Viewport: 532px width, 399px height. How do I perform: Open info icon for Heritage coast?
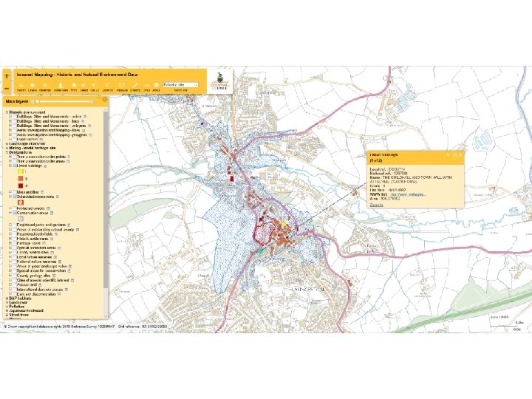44,243
